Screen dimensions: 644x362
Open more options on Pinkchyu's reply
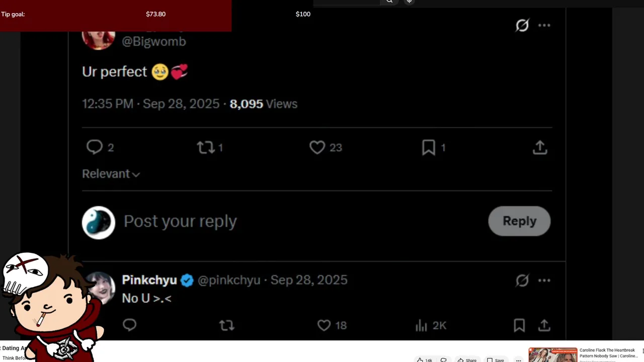tap(544, 281)
